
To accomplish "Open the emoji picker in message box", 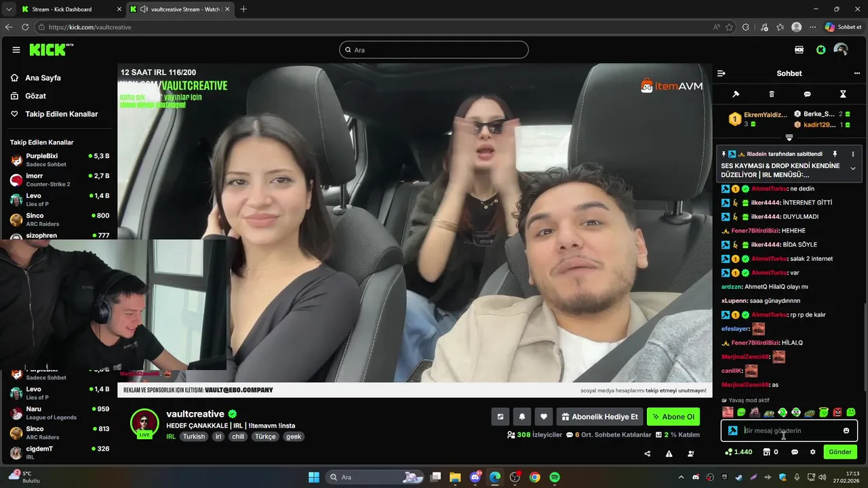I will [846, 430].
